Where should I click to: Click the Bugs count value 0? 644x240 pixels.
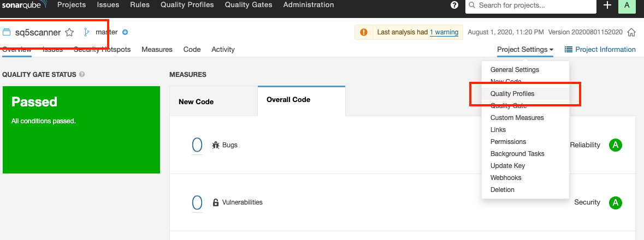[x=197, y=145]
